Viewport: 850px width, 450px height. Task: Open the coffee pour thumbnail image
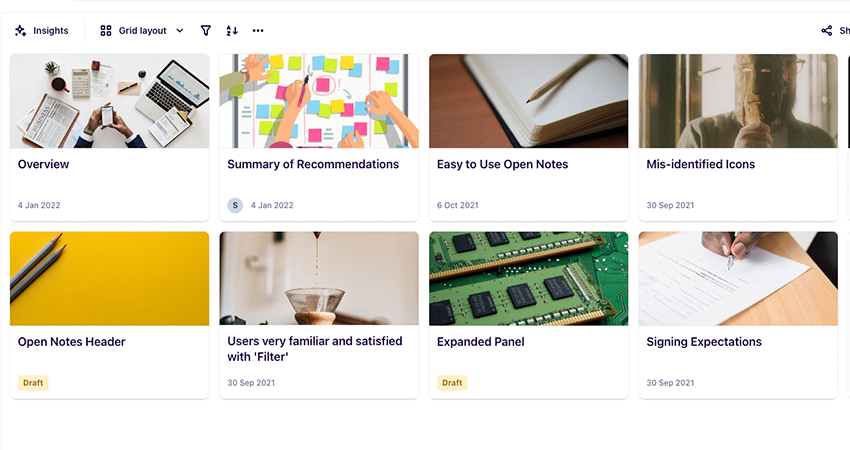pos(318,278)
